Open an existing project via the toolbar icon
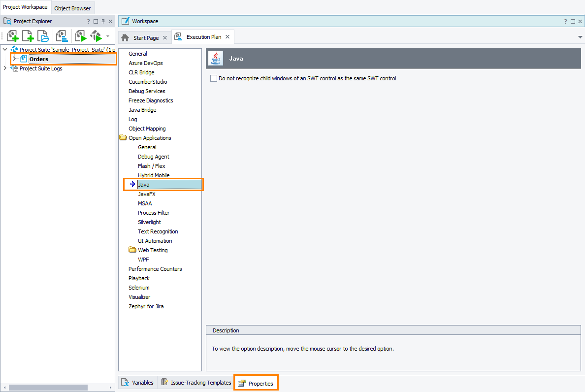 pos(43,35)
